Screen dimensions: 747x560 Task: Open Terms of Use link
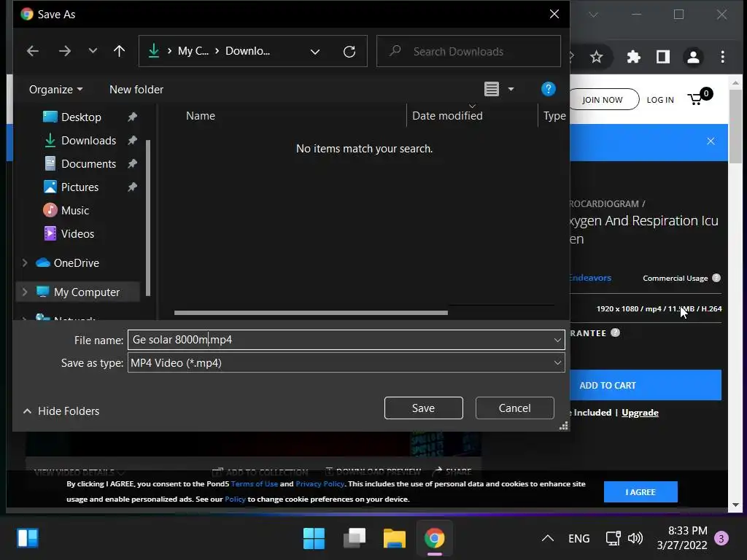(255, 484)
